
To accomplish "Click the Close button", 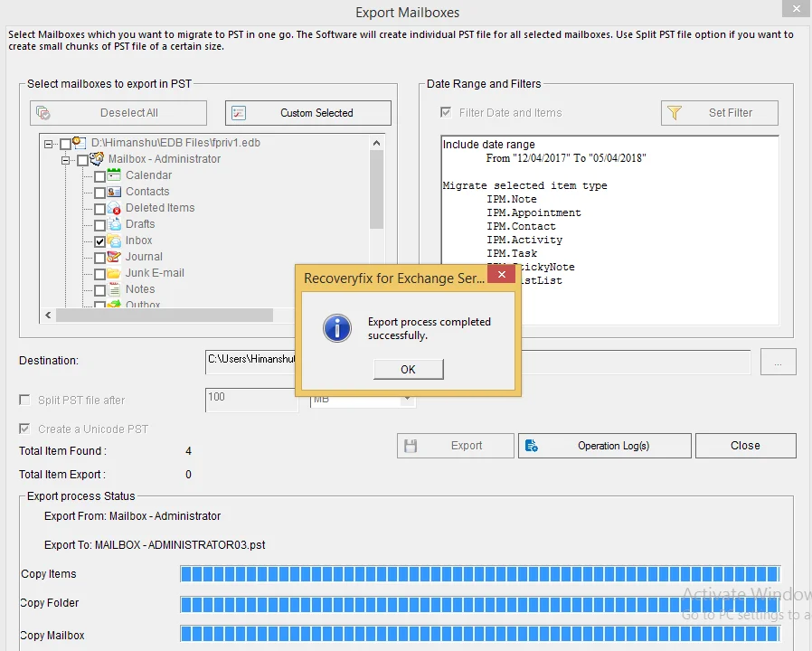I will pyautogui.click(x=745, y=446).
